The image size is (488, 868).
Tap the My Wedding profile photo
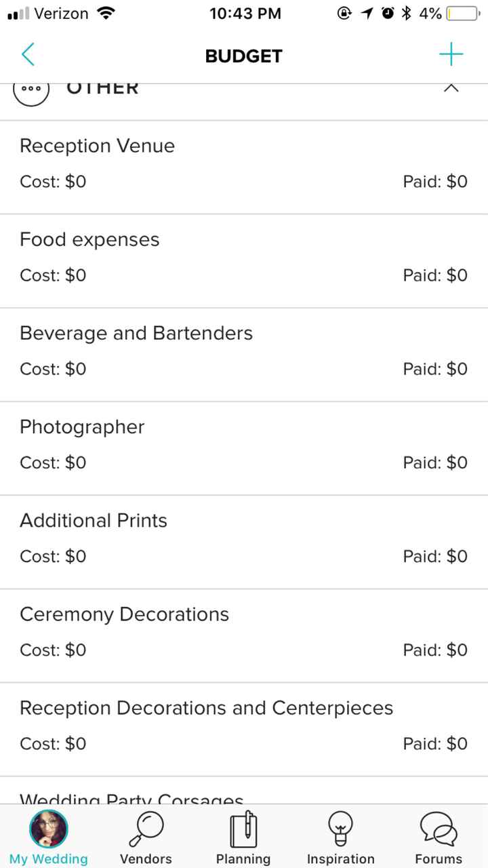pos(49,828)
